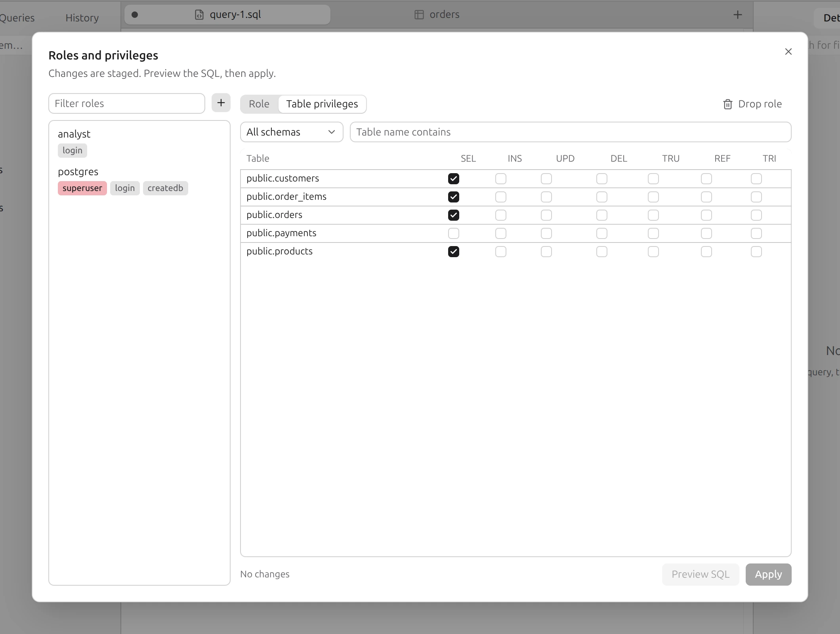Switch to the orders tab
Screen dimensions: 840x634
tap(436, 15)
